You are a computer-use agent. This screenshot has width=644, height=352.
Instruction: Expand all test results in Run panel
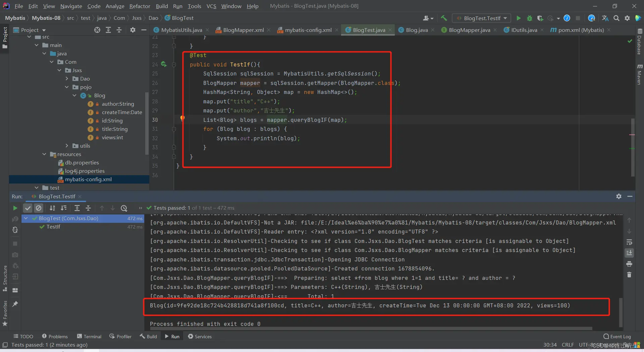(77, 208)
